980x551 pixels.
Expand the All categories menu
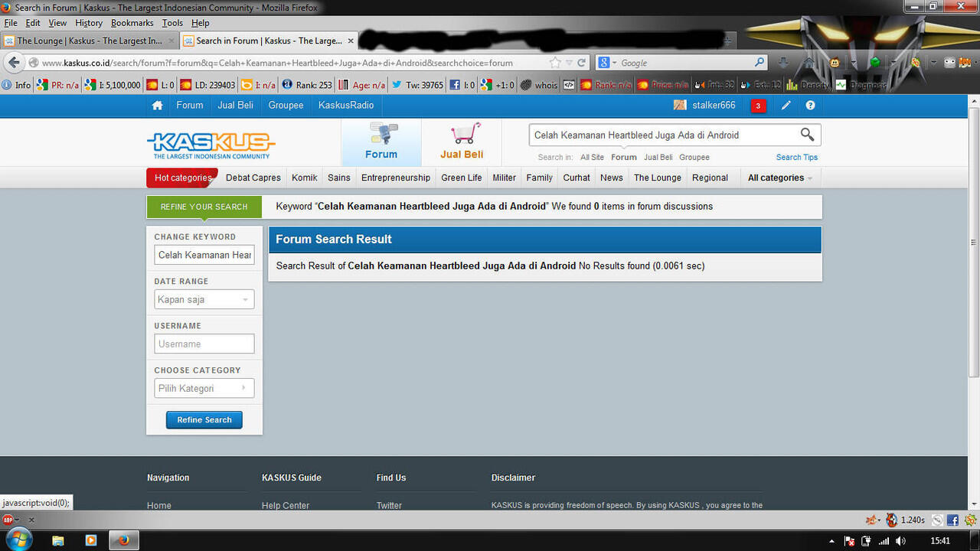point(779,178)
